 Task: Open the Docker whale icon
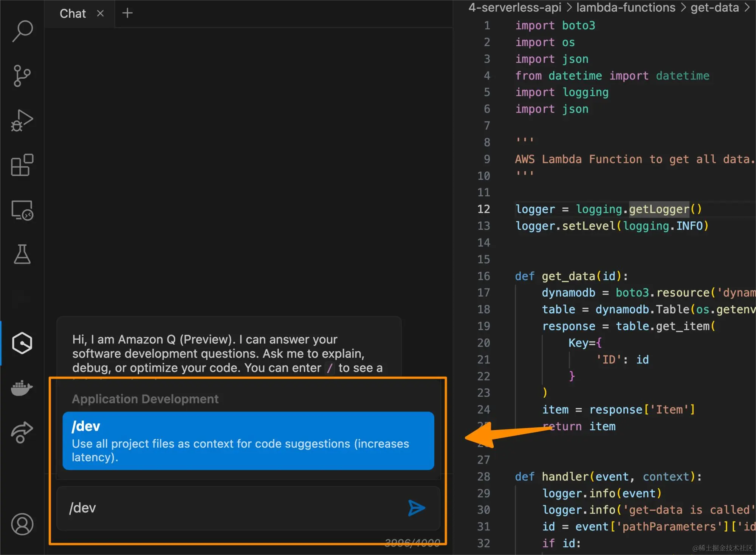click(22, 388)
